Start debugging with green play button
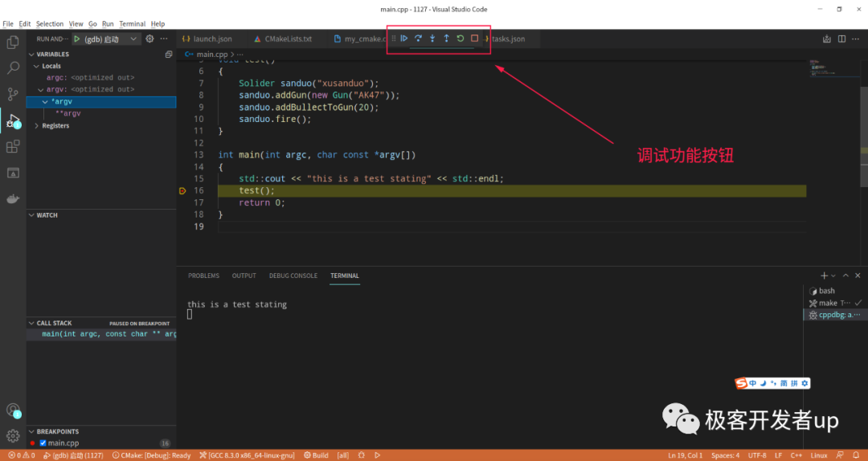This screenshot has height=461, width=868. [x=77, y=39]
